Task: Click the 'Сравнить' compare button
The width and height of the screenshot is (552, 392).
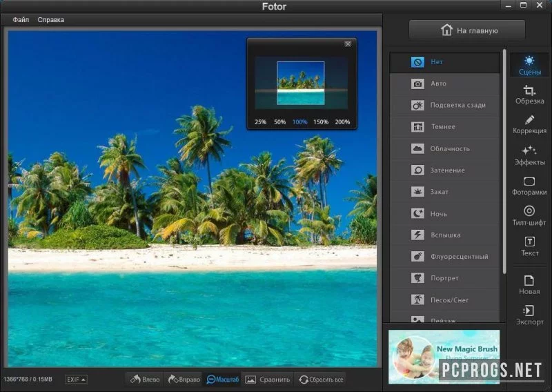Action: [267, 380]
